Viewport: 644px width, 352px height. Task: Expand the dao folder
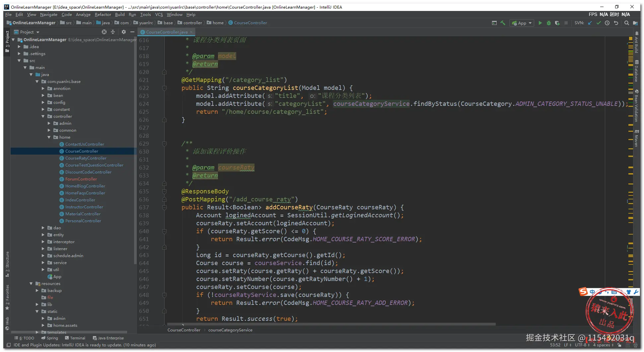click(x=43, y=228)
